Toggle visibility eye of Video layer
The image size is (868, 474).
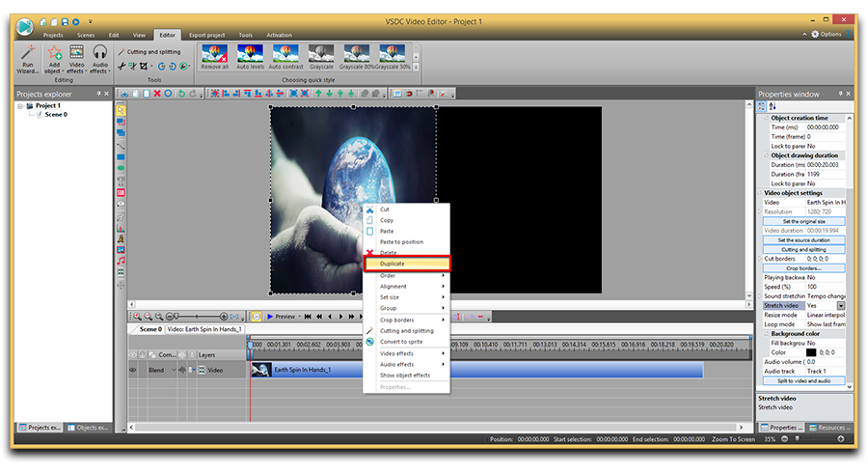[133, 370]
